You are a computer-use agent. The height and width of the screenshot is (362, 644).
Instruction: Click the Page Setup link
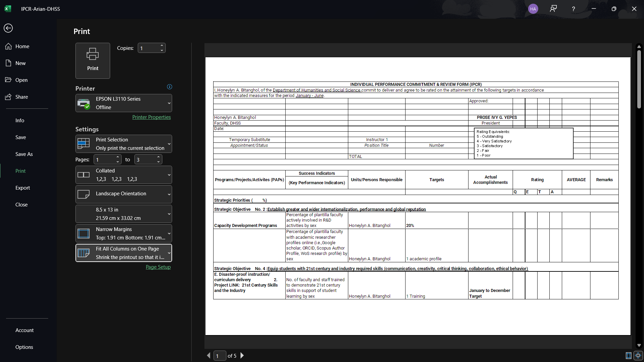(158, 267)
